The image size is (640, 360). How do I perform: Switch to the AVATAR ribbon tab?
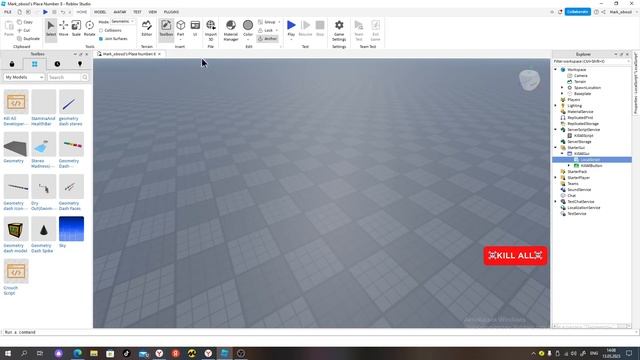click(x=120, y=12)
